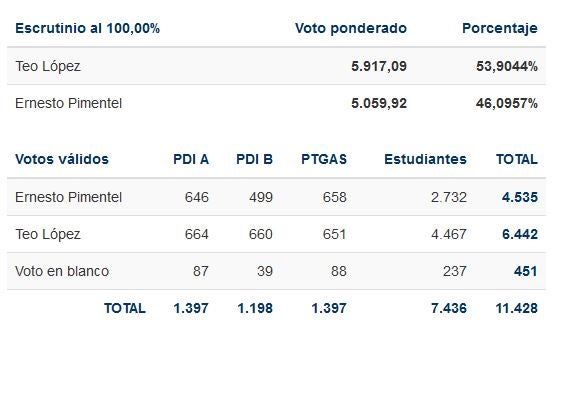The height and width of the screenshot is (399, 564).
Task: Click the 'PDI B' column header
Action: [x=254, y=159]
